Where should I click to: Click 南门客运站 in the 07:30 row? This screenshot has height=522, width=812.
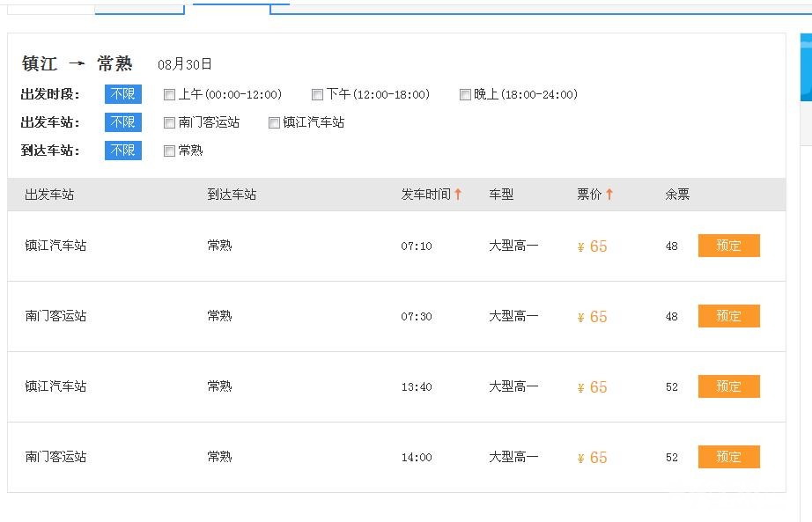[56, 316]
